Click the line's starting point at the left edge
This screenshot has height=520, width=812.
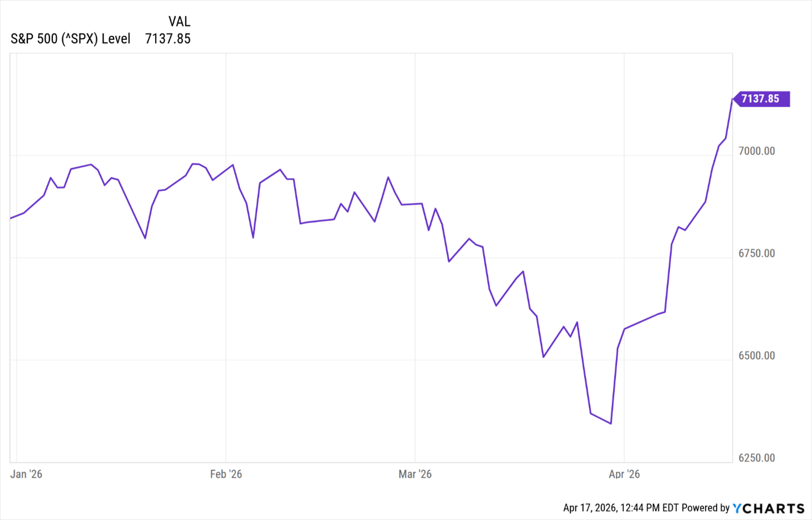tap(11, 218)
